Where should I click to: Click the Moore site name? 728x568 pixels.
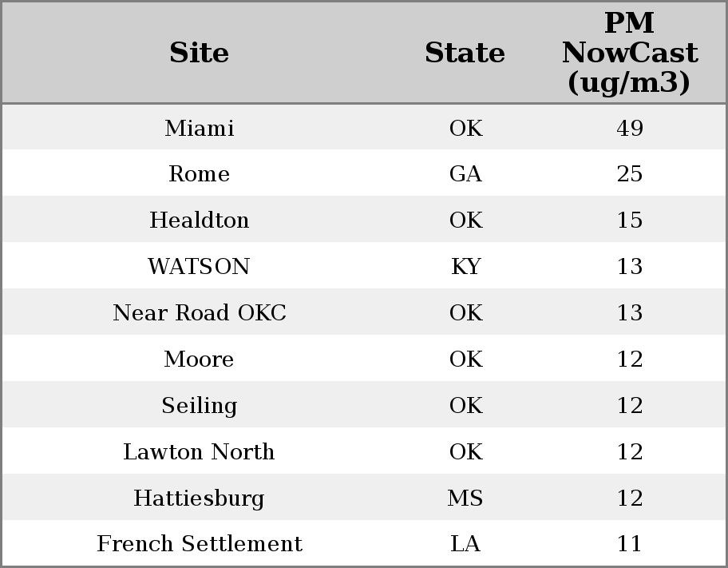[x=199, y=359]
